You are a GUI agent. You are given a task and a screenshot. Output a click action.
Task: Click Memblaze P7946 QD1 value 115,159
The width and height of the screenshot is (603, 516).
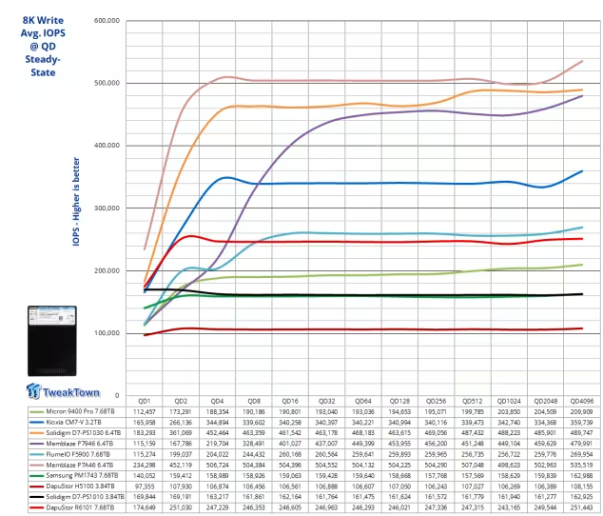pyautogui.click(x=144, y=444)
